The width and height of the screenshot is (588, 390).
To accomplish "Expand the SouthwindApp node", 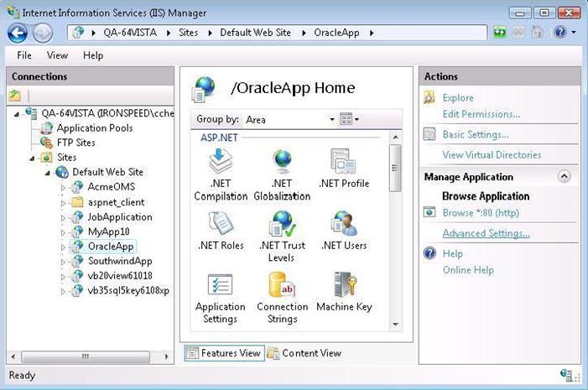I will tap(63, 262).
